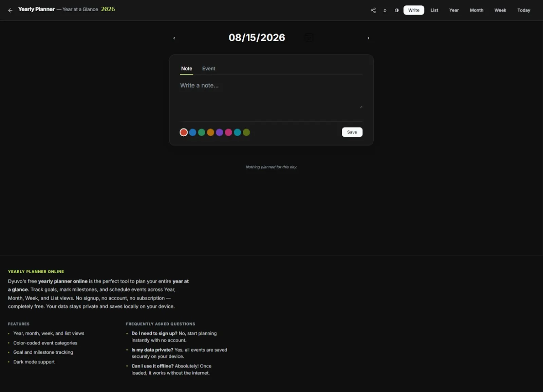Screen dimensions: 543x392
Task: Click 'Year, month, week, and list views'
Action: tap(49, 333)
